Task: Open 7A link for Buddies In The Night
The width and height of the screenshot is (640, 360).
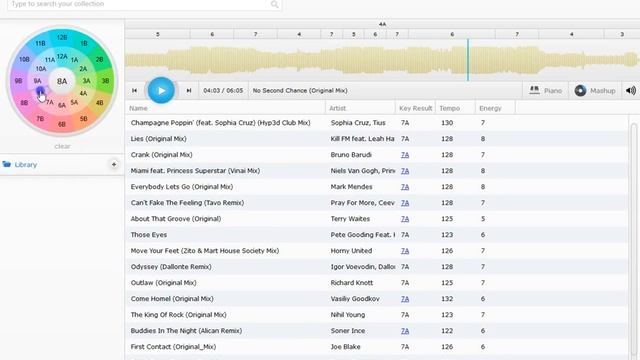Action: click(405, 331)
